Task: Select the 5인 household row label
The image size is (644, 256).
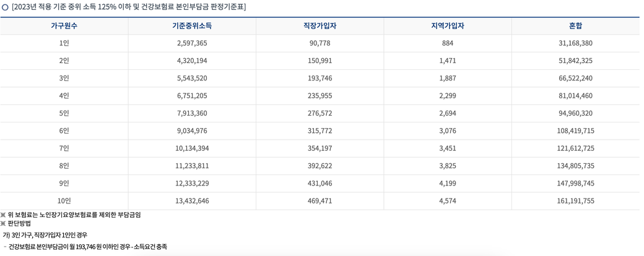Action: click(64, 113)
